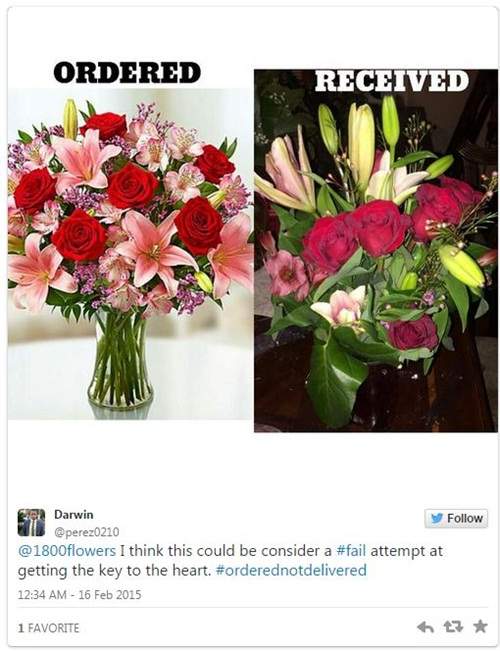Click the RECEIVED heading text
This screenshot has width=500, height=651.
point(392,81)
